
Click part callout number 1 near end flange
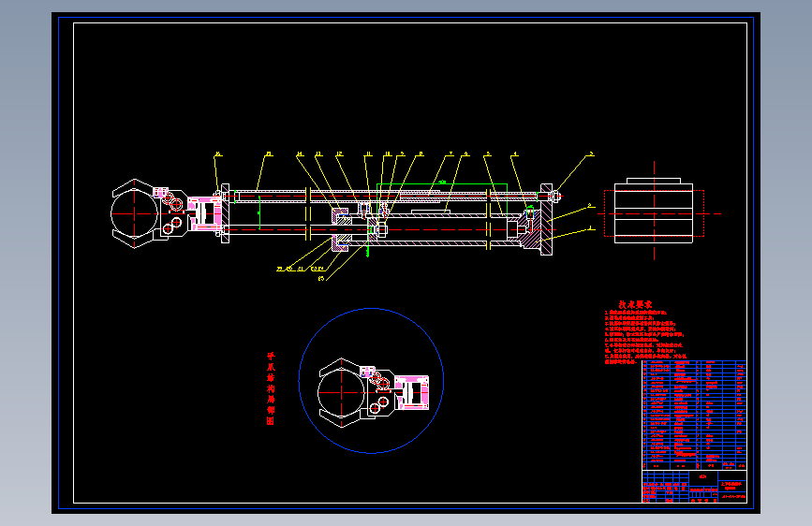click(x=591, y=228)
